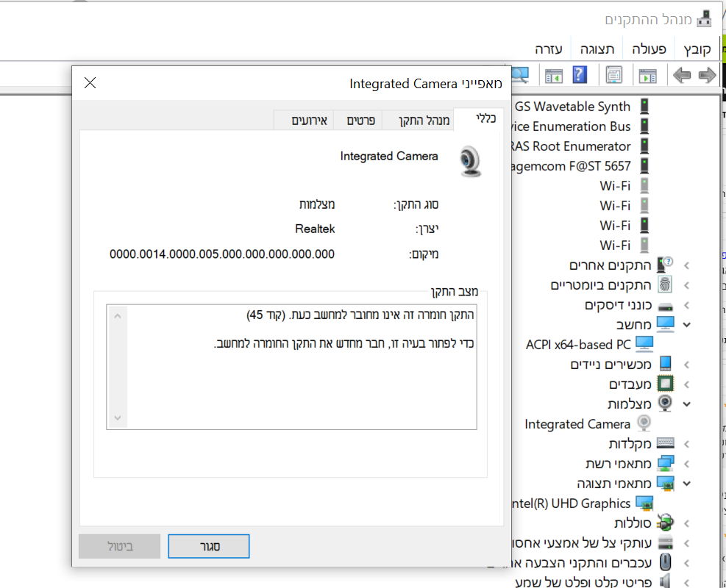Image resolution: width=726 pixels, height=588 pixels.
Task: Select Sagemcom F@ST 5657 device icon
Action: tap(644, 165)
